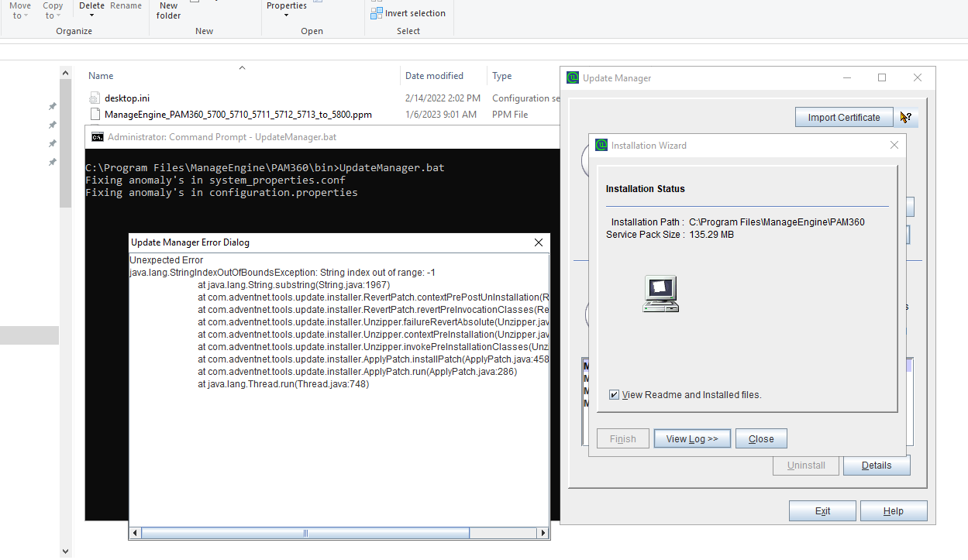Click the Import Certificate button
968x560 pixels.
tap(844, 118)
